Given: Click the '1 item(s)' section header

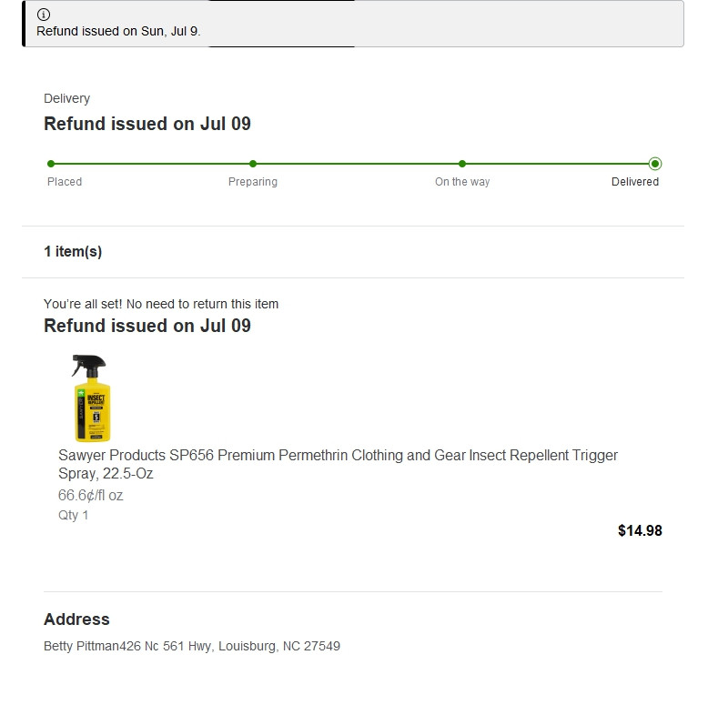Looking at the screenshot, I should (x=73, y=252).
